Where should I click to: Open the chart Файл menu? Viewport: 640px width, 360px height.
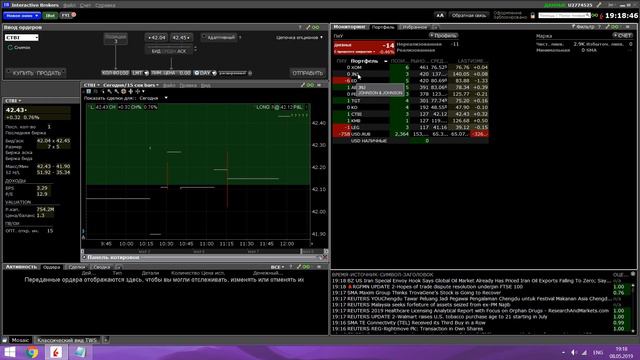click(x=169, y=85)
